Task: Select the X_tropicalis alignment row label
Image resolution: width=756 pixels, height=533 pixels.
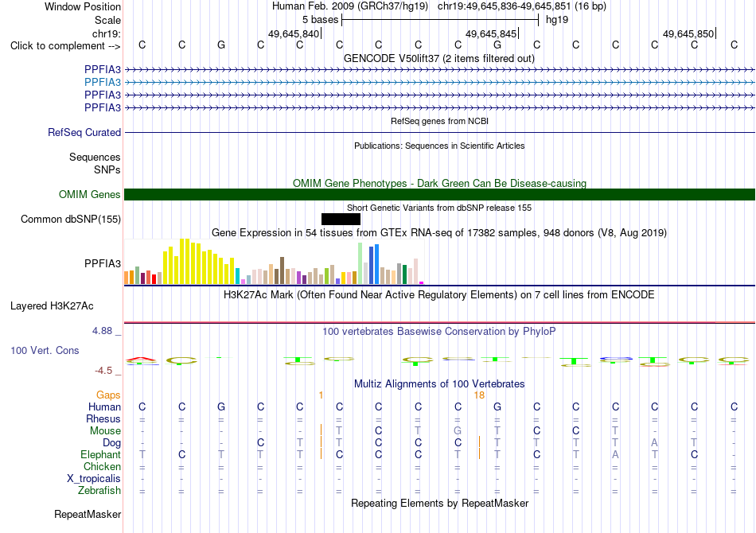Action: pos(94,479)
